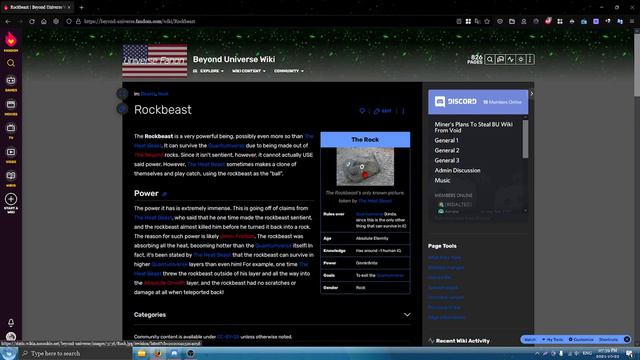Open the Windows Start button
640x360 pixels.
9,353
